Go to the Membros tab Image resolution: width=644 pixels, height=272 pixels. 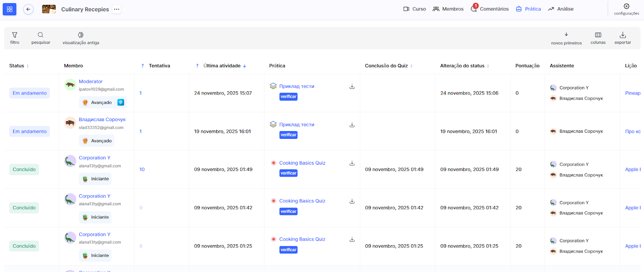pos(448,9)
